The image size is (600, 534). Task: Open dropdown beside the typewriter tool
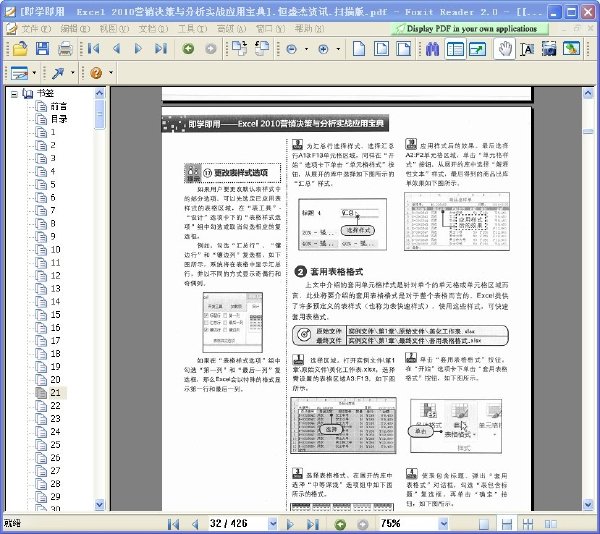pyautogui.click(x=34, y=73)
